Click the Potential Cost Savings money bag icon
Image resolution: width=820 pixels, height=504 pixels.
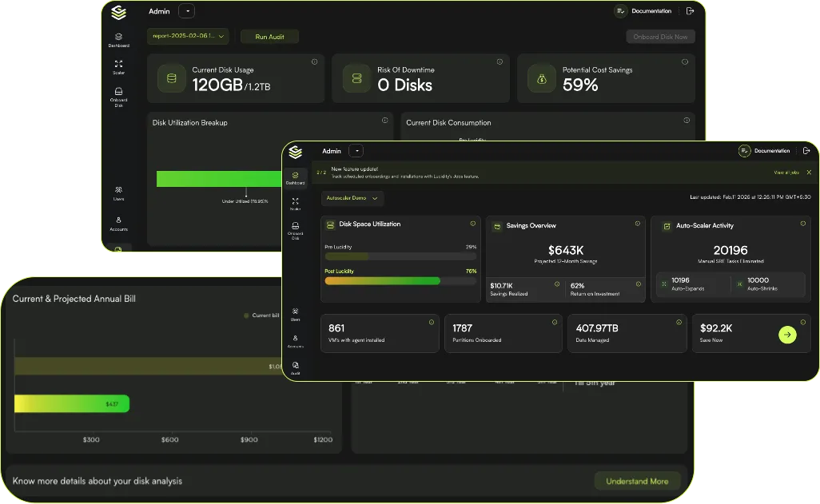tap(542, 78)
